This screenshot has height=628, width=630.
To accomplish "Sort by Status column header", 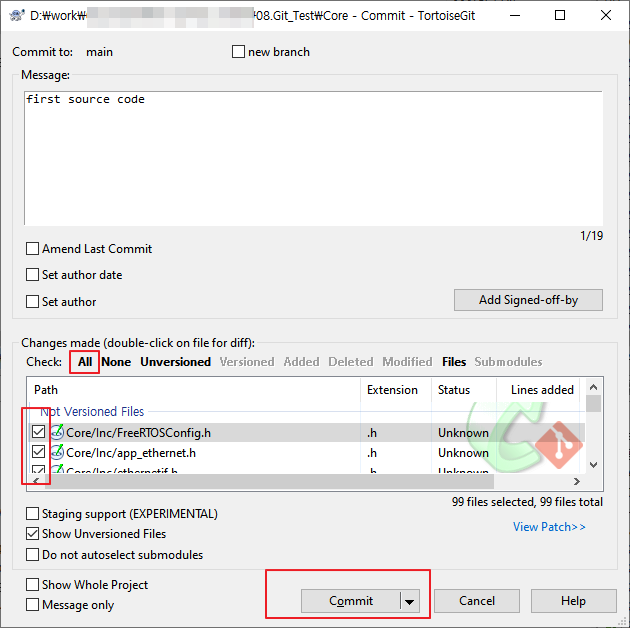I will coord(464,390).
